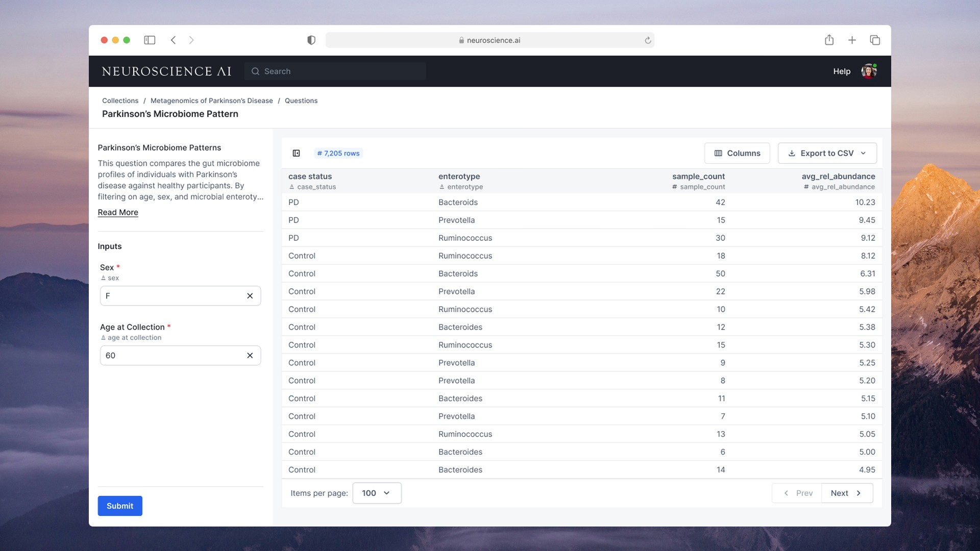Click the Sex input field containing F
Screen dimensions: 980x551
click(180, 296)
